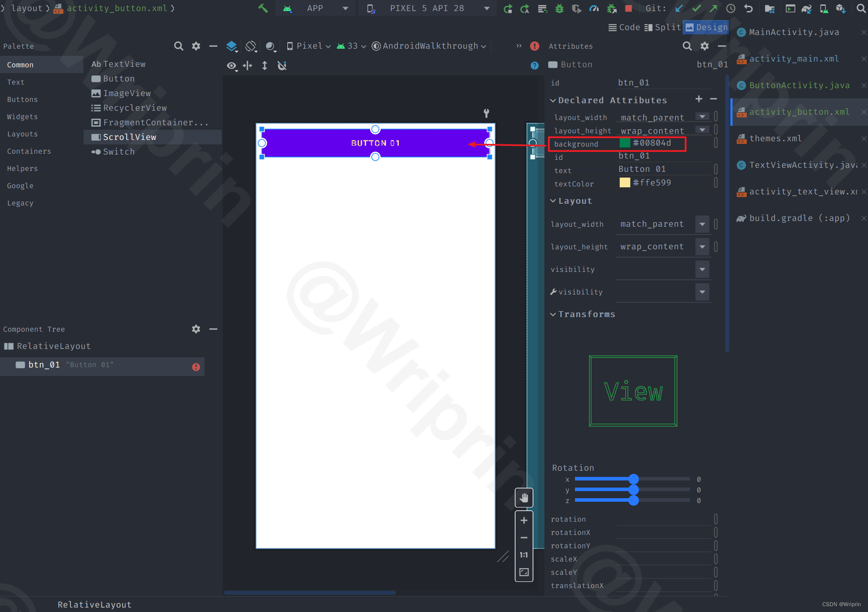
Task: Click the ScrollView component in palette
Action: click(x=130, y=136)
